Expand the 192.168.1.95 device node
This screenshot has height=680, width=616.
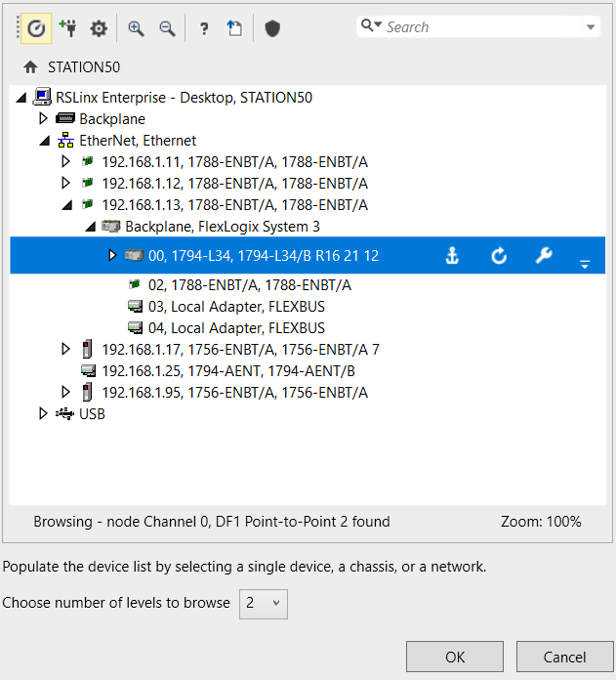pyautogui.click(x=65, y=392)
